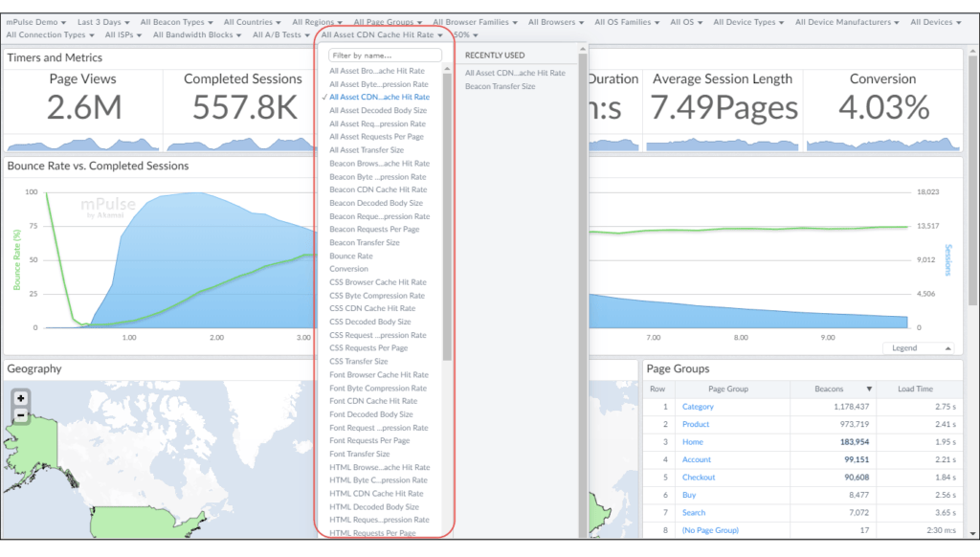This screenshot has height=557, width=980.
Task: Select HTML CDN Cache Hit Rate
Action: [x=376, y=494]
